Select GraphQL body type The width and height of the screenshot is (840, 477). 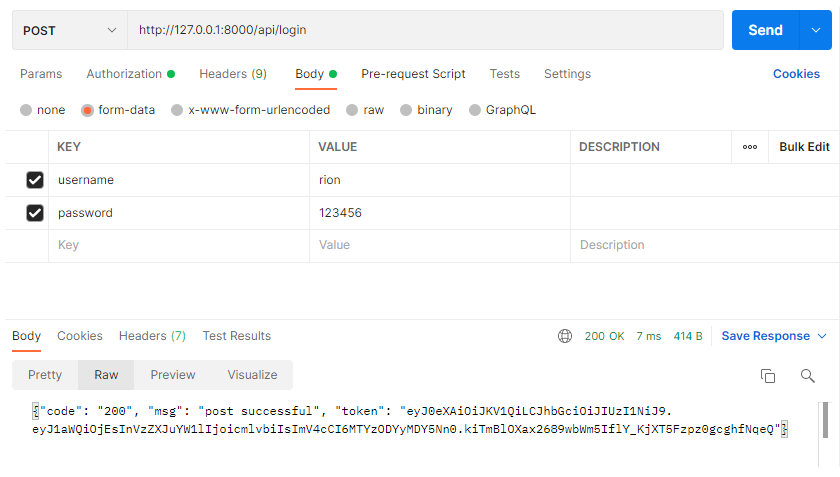point(475,110)
